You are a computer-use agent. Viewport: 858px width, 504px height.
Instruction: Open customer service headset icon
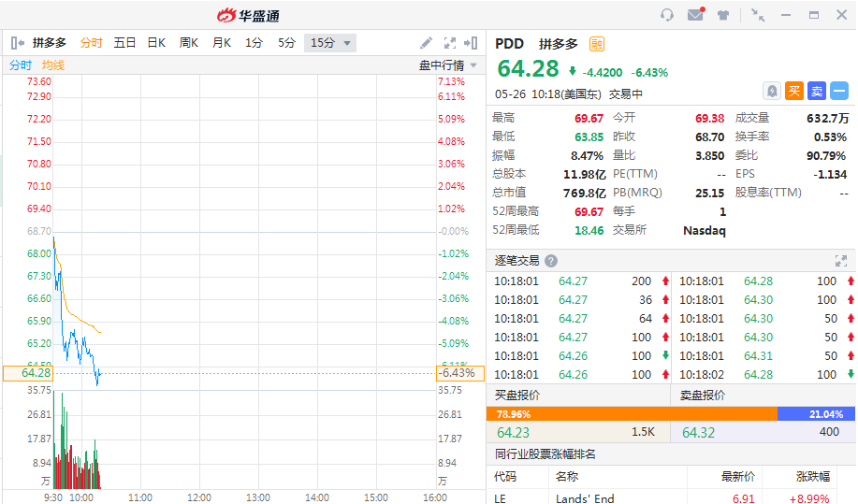tap(667, 15)
